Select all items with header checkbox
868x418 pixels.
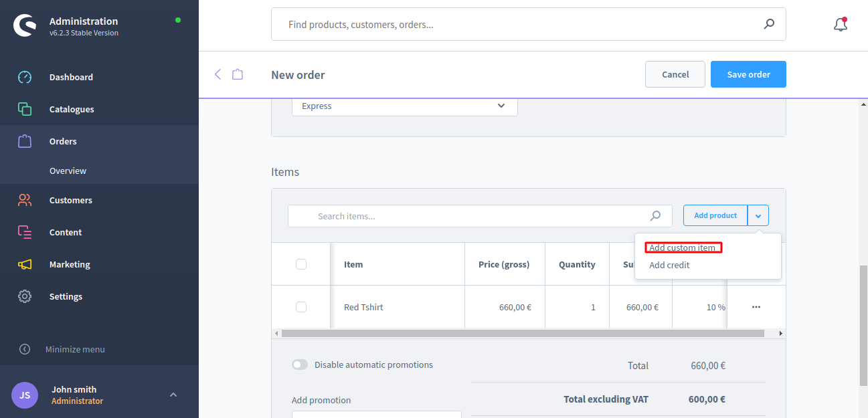(x=301, y=264)
